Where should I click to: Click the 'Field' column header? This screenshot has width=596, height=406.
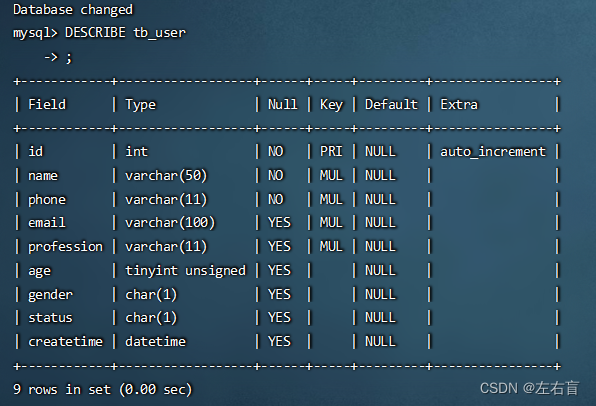(x=47, y=104)
